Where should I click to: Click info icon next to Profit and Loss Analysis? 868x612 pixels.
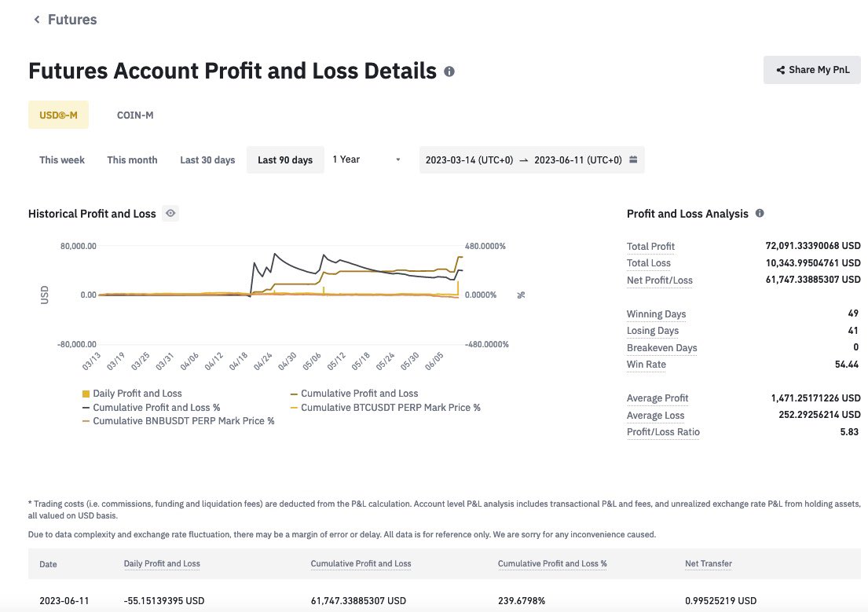point(760,213)
